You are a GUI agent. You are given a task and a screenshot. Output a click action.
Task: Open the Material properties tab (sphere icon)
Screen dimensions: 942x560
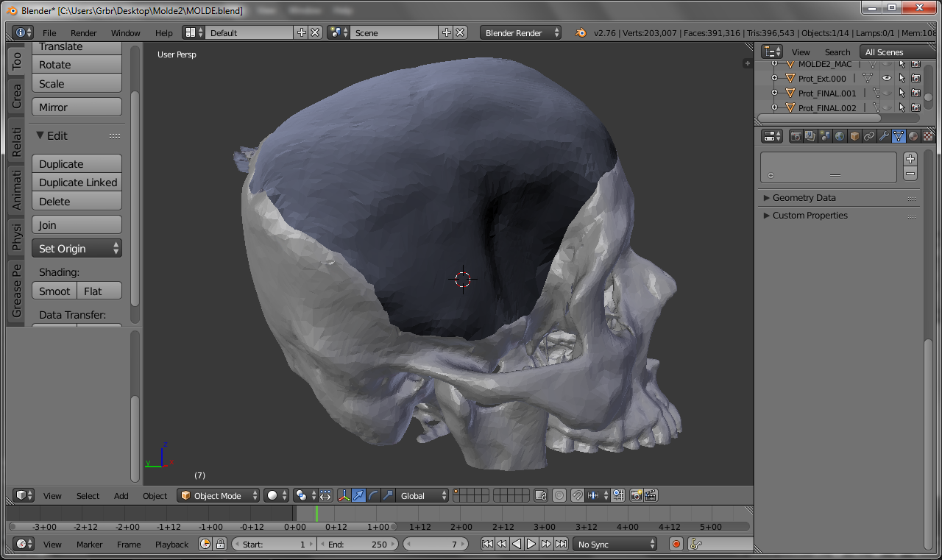tap(913, 136)
